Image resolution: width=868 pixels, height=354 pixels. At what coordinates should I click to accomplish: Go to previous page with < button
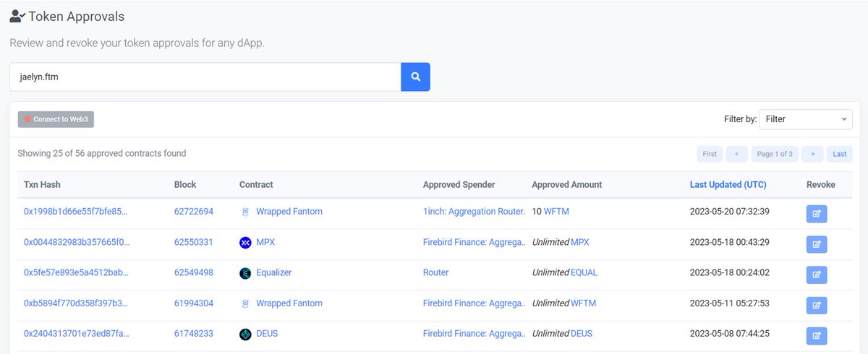[x=736, y=154]
